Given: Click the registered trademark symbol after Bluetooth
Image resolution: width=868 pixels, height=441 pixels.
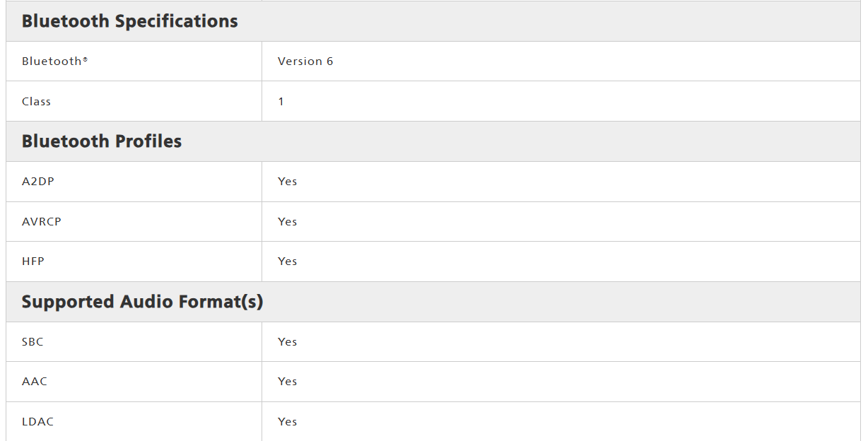Looking at the screenshot, I should tap(86, 59).
